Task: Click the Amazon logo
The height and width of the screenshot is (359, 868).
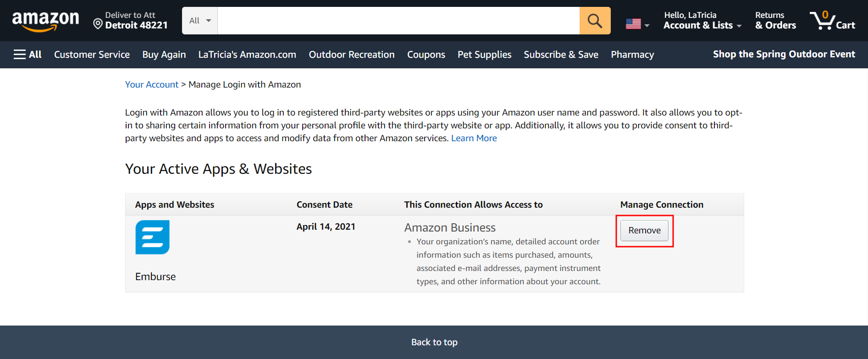Action: coord(45,21)
